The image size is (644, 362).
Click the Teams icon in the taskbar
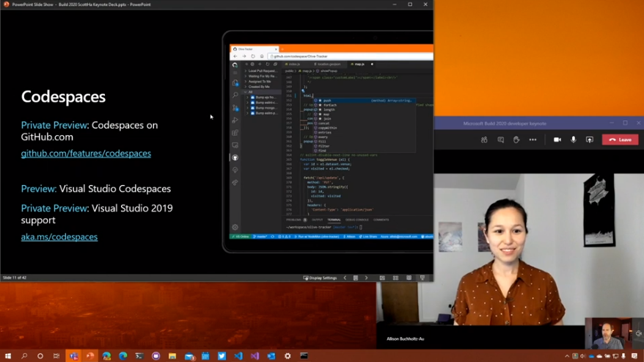point(73,356)
